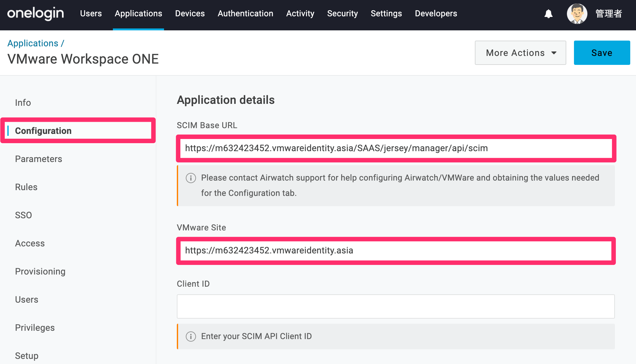
Task: Open the Users menu in top navigation
Action: pos(91,13)
